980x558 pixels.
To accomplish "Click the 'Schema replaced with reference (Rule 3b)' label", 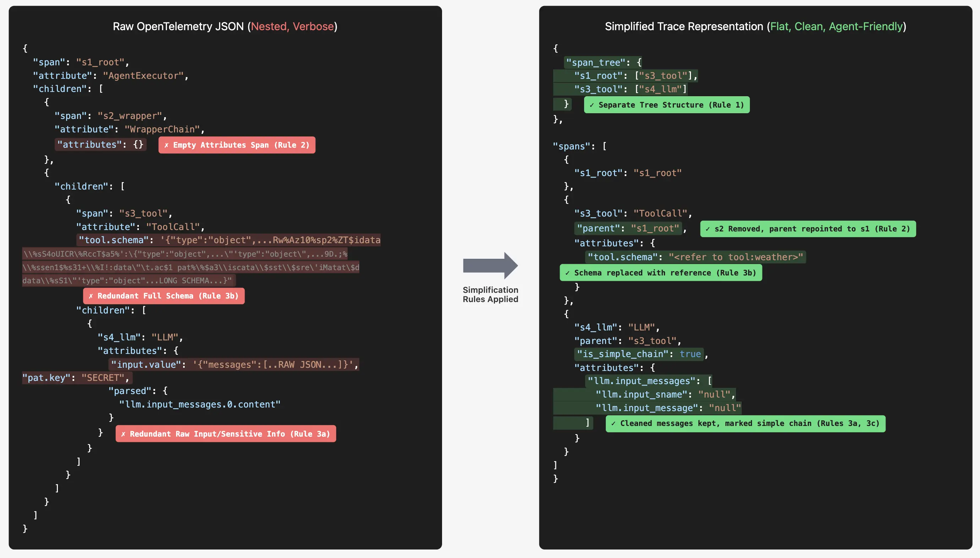I will click(661, 273).
